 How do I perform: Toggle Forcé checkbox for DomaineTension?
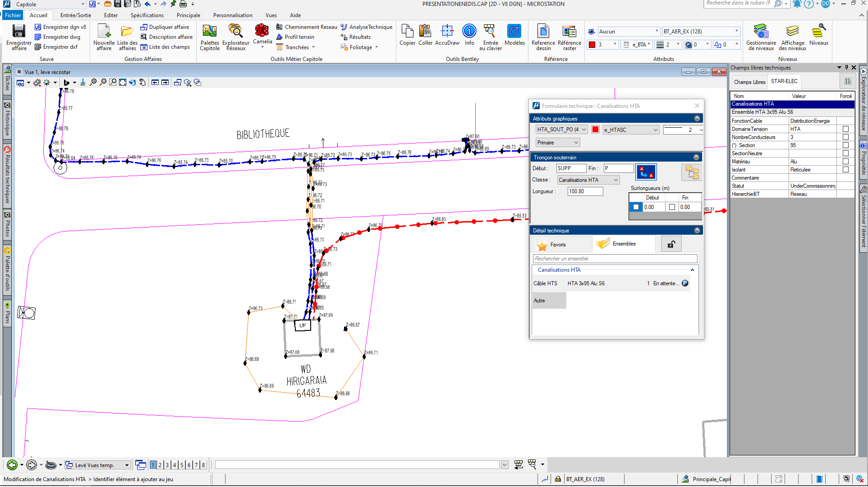click(845, 129)
